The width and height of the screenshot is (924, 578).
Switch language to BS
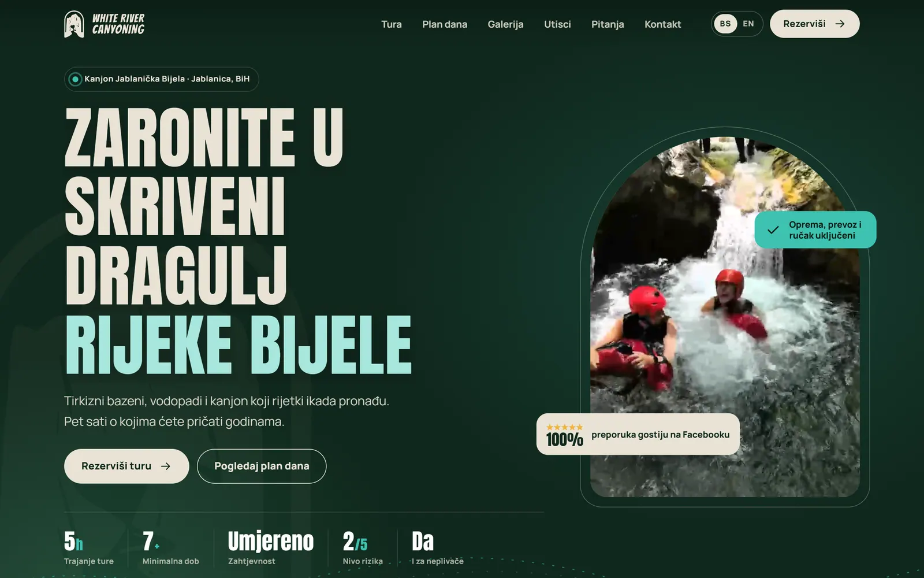point(725,24)
